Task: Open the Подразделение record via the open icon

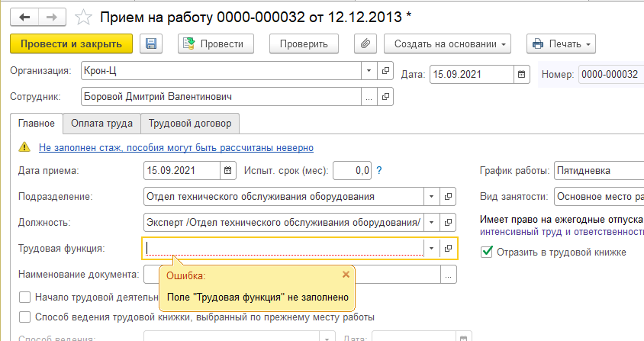Action: (448, 196)
